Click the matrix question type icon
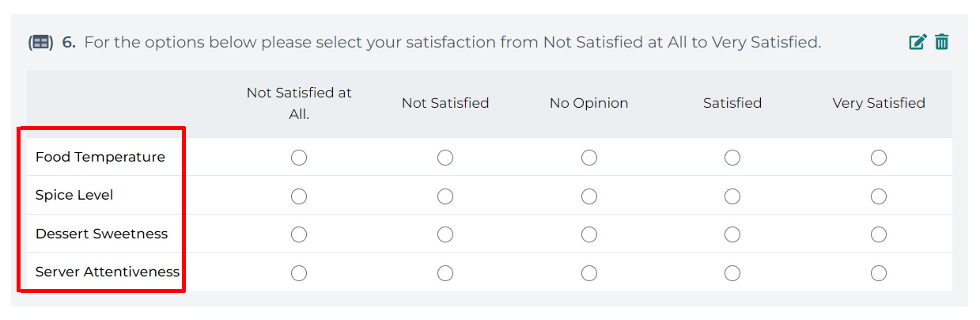This screenshot has width=980, height=320. coord(40,43)
